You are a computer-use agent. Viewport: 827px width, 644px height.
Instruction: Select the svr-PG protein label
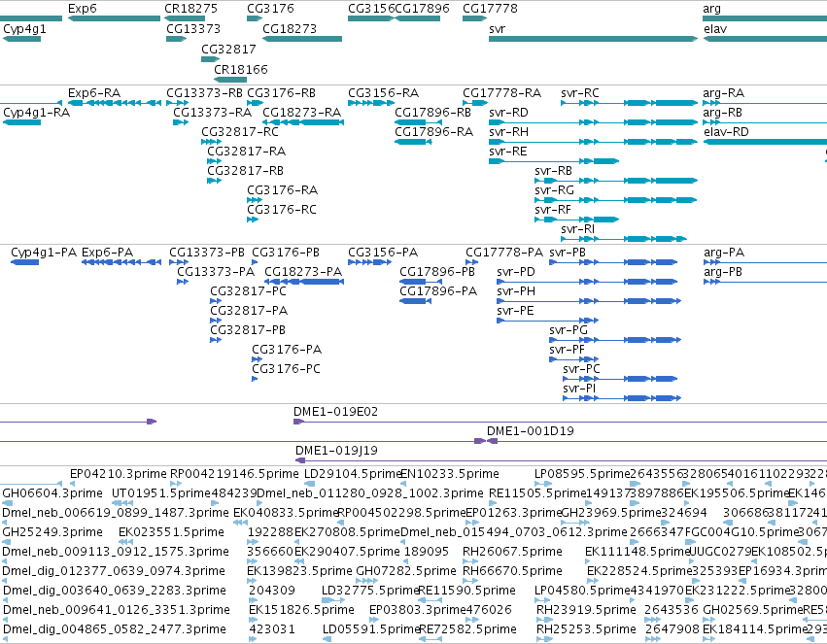(569, 330)
